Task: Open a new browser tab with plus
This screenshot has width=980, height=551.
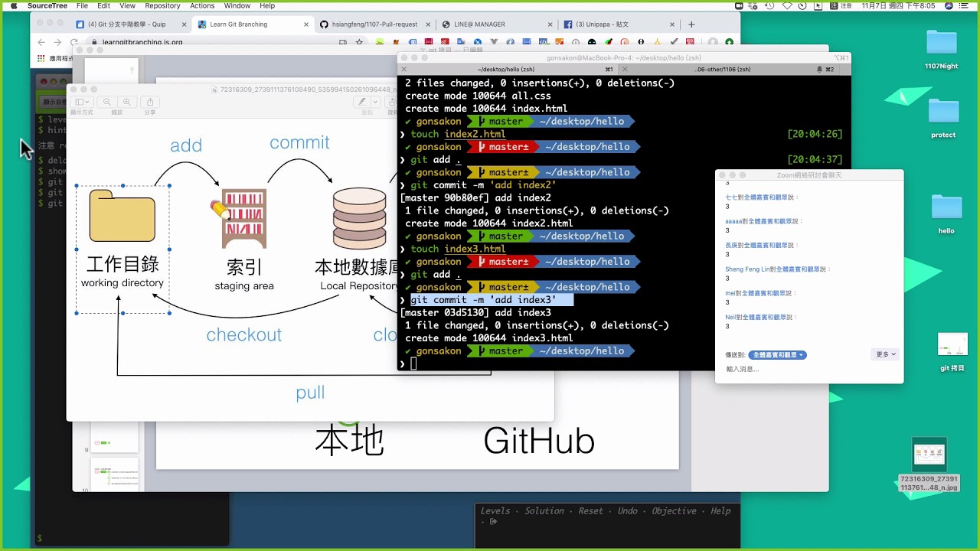Action: (691, 24)
